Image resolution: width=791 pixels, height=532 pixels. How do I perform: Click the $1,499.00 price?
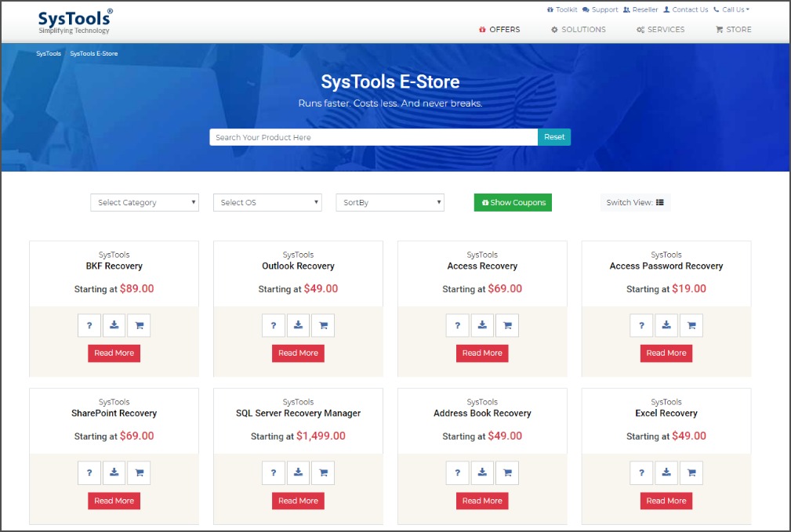click(321, 436)
